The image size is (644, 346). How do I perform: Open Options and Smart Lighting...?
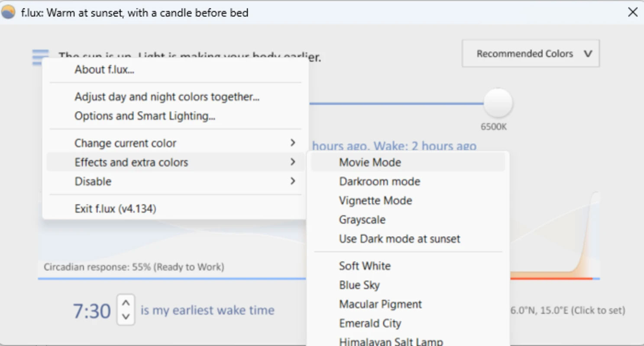(x=175, y=116)
